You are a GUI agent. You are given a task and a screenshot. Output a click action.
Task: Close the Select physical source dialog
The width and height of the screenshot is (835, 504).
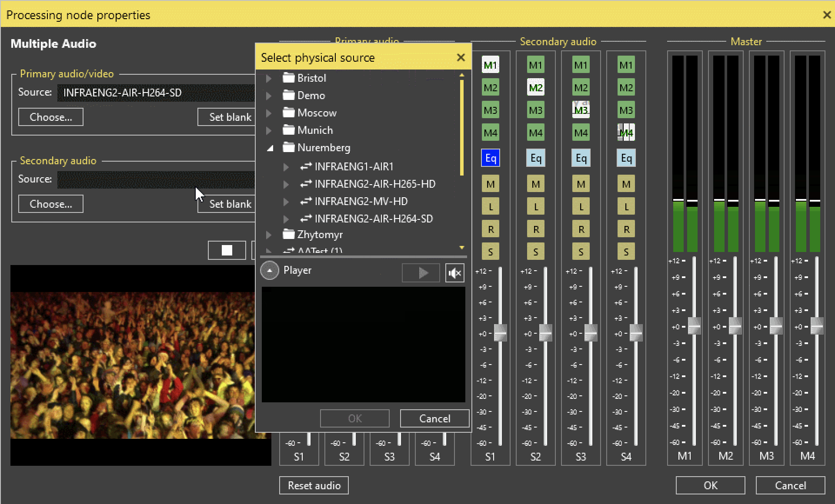(461, 57)
